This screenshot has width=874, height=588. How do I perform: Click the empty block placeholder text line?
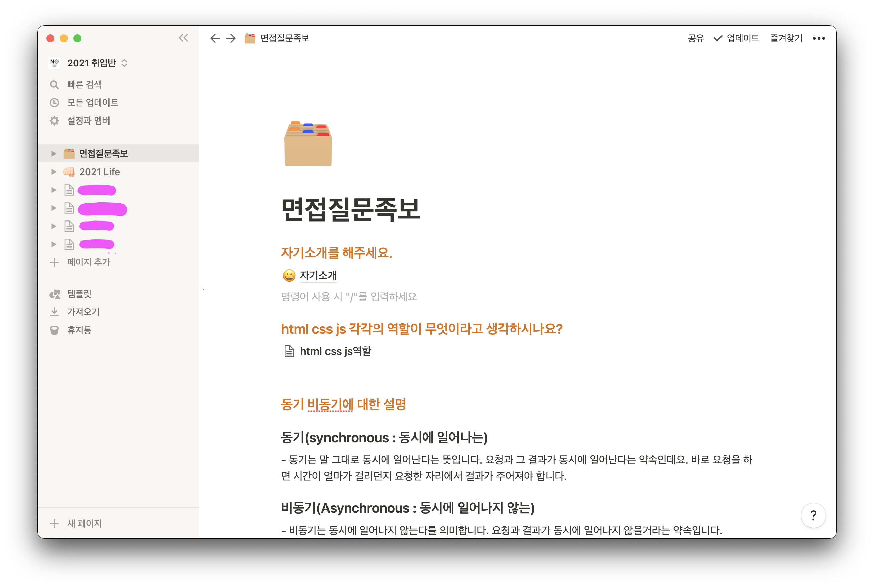tap(349, 297)
